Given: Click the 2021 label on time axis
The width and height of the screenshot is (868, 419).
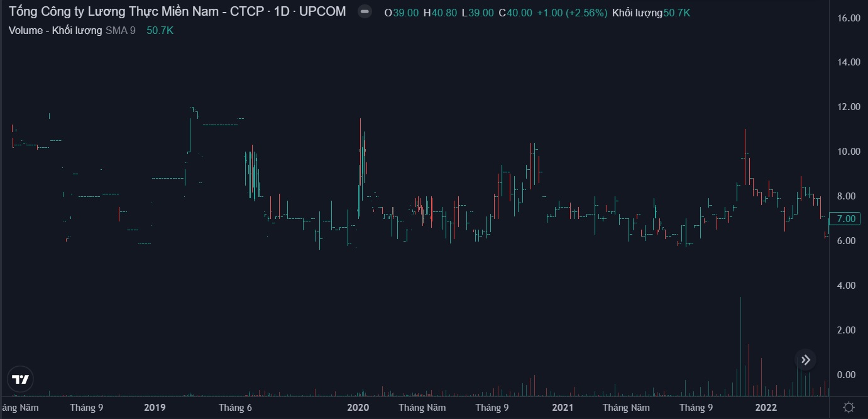Looking at the screenshot, I should [563, 408].
